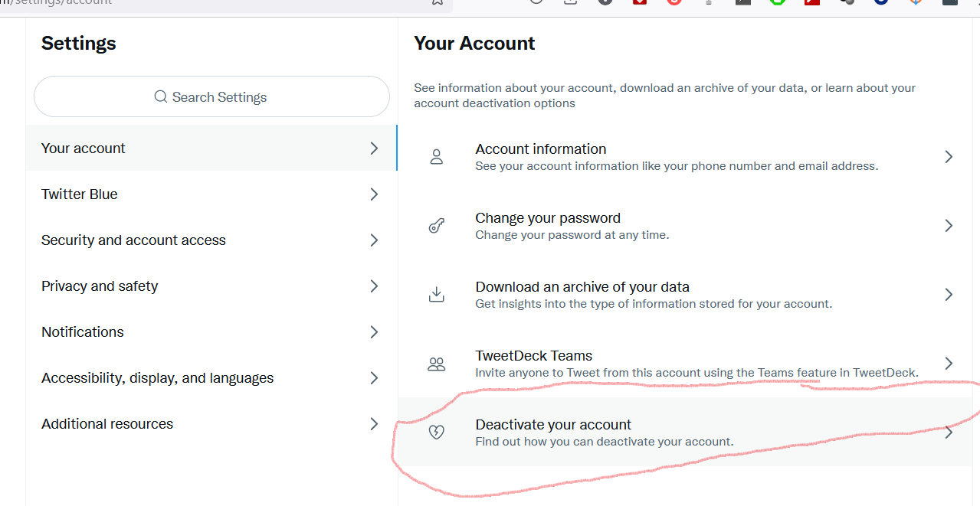Click the people icon next to TweetDeck Teams
This screenshot has height=506, width=980.
[437, 364]
